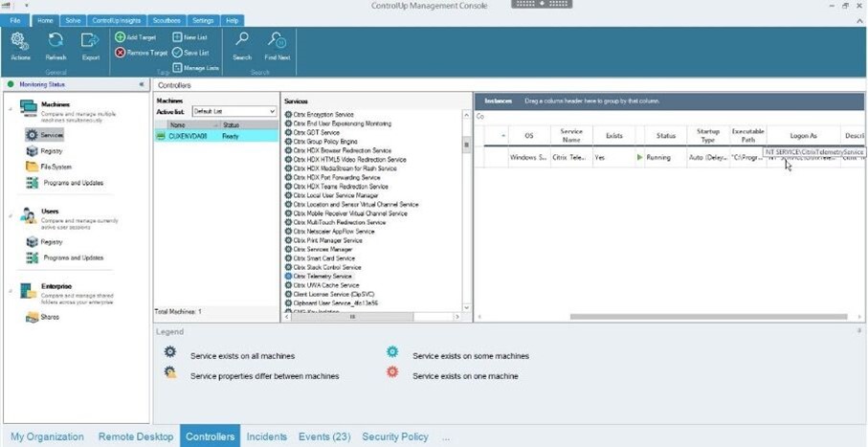The width and height of the screenshot is (868, 447).
Task: Switch to Remote Desktop tab
Action: click(136, 437)
